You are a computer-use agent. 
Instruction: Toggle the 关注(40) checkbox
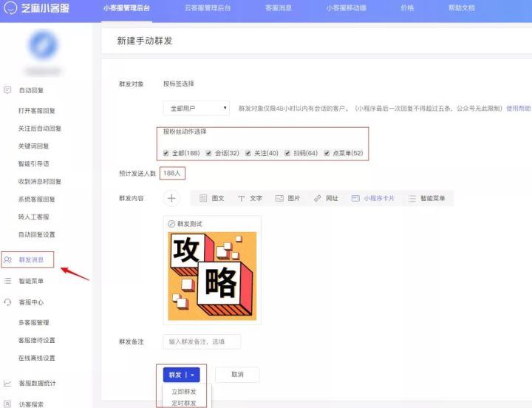(248, 153)
